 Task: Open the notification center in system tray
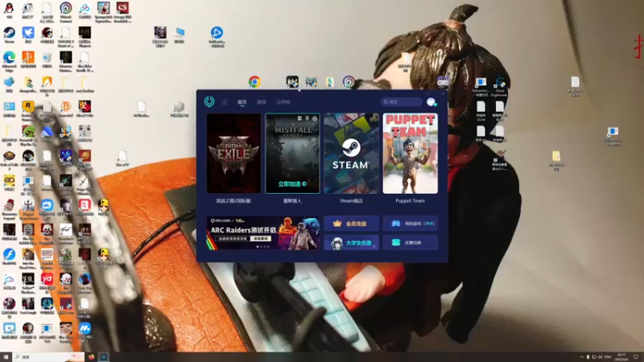tap(636, 356)
